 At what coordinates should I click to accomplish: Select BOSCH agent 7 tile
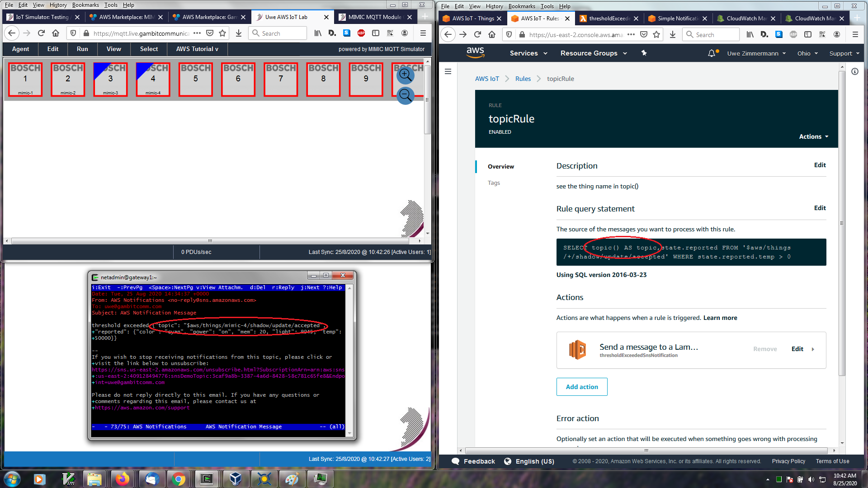pyautogui.click(x=281, y=79)
